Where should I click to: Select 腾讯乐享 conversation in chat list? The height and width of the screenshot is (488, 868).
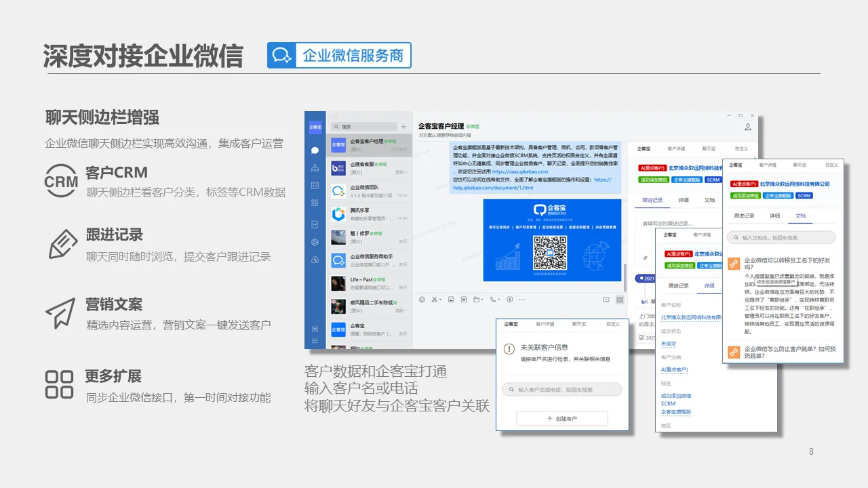[369, 213]
